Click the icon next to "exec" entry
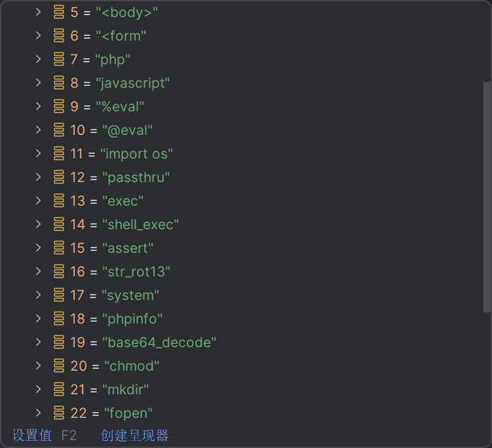This screenshot has height=448, width=492. (59, 201)
